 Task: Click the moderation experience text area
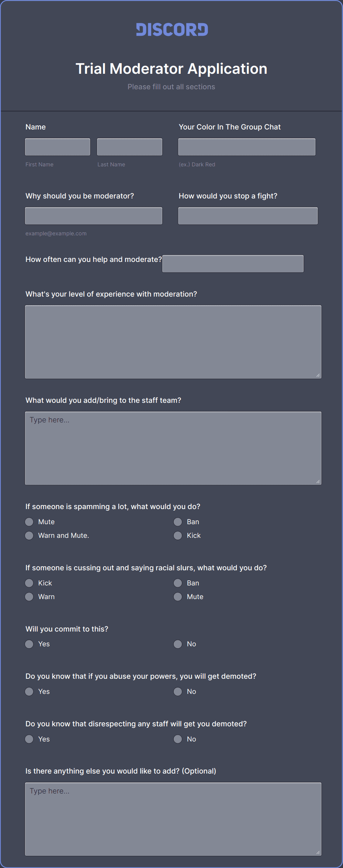click(x=173, y=342)
